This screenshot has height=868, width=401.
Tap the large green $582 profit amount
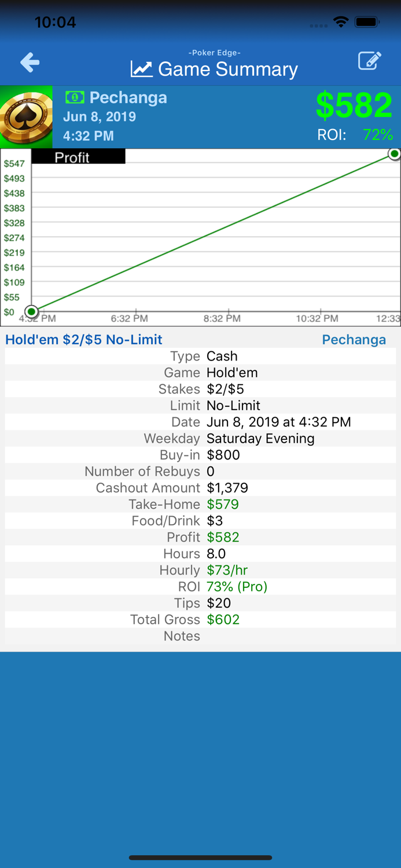click(x=354, y=105)
